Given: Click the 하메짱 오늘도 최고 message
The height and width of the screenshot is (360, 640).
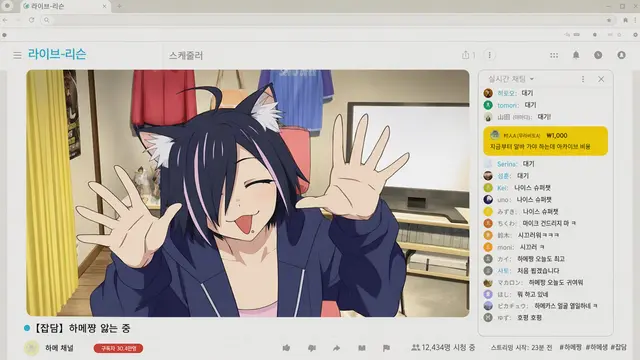Looking at the screenshot, I should pyautogui.click(x=541, y=259).
